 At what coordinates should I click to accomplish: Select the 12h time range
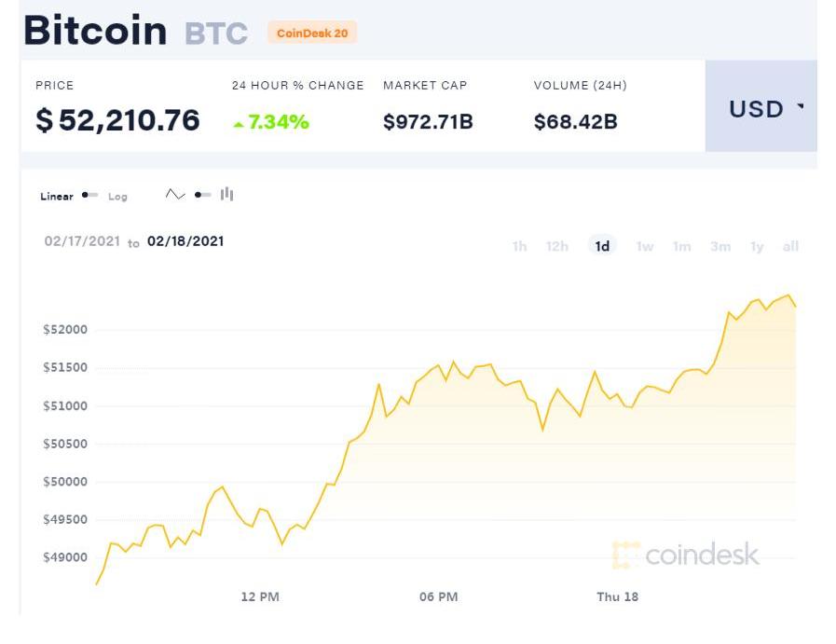coord(557,246)
